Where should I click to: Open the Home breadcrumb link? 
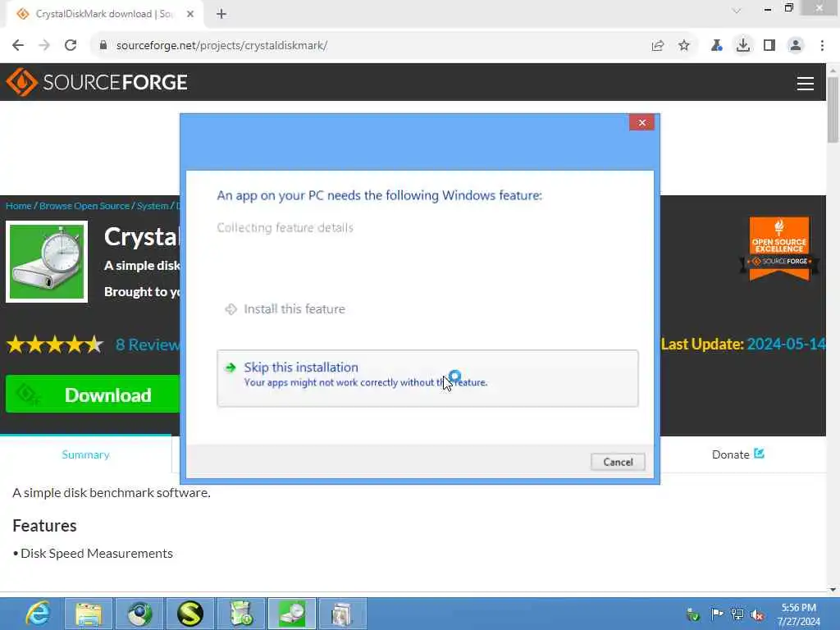pyautogui.click(x=19, y=206)
